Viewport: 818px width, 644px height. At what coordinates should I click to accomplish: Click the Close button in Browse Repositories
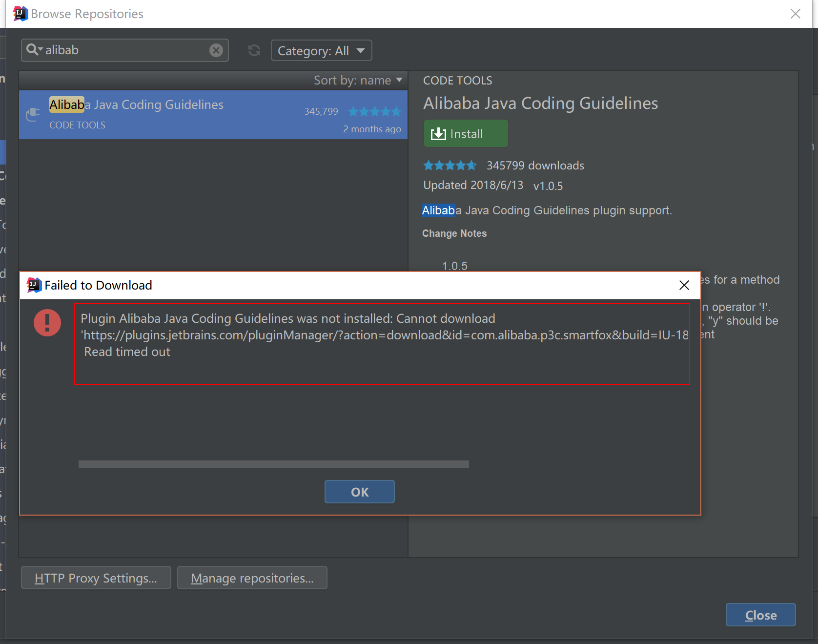coord(761,615)
